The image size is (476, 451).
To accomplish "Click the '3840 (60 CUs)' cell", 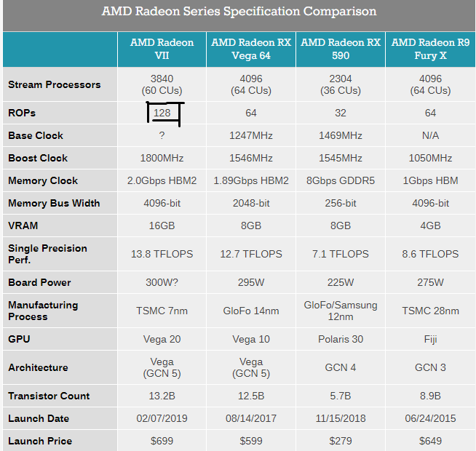I will [162, 84].
